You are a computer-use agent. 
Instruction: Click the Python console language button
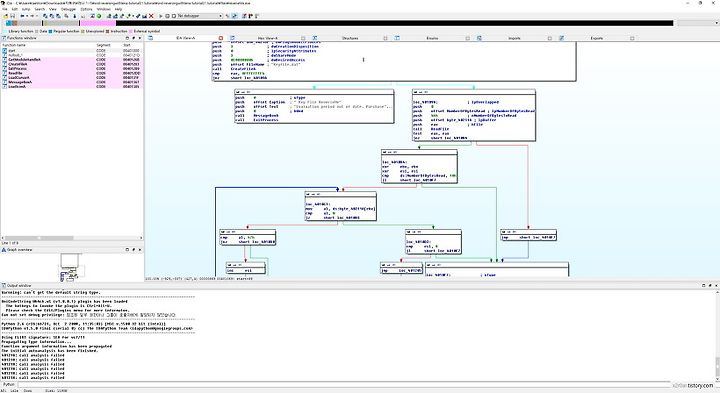click(9, 384)
